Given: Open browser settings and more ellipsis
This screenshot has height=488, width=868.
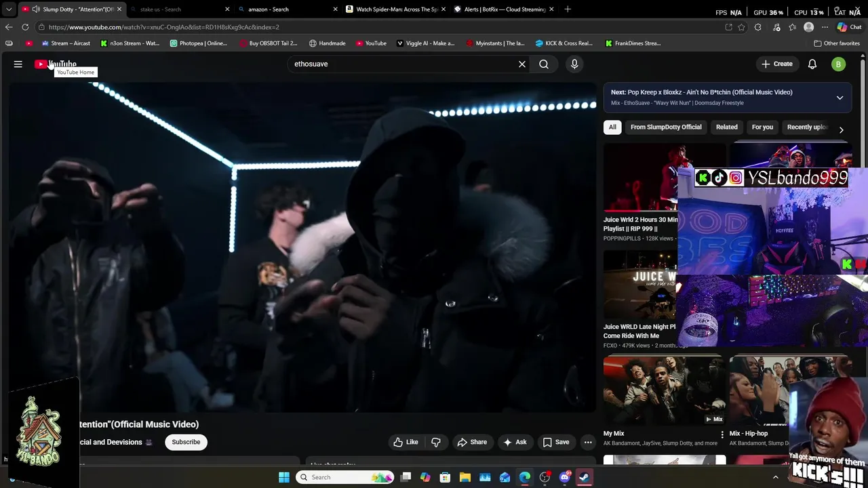Looking at the screenshot, I should [x=825, y=27].
